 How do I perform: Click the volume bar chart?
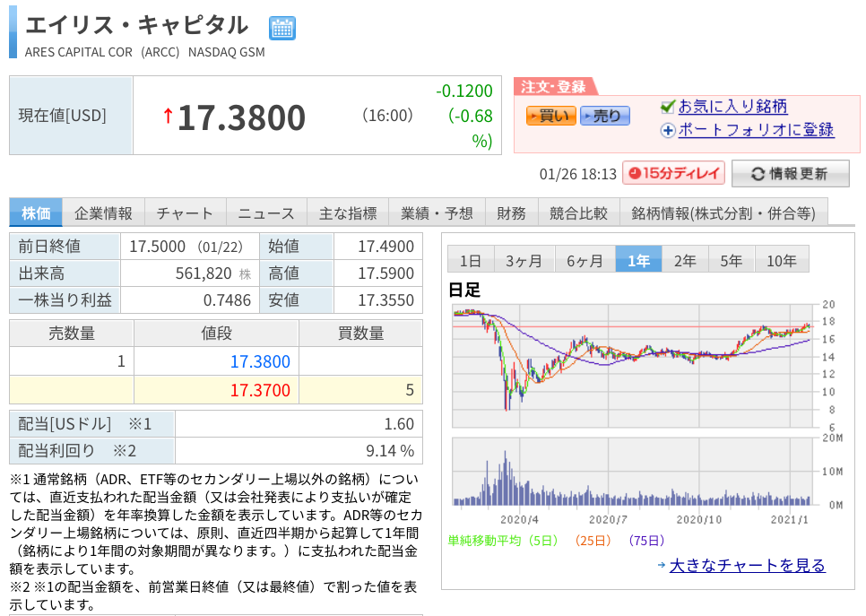pos(633,472)
